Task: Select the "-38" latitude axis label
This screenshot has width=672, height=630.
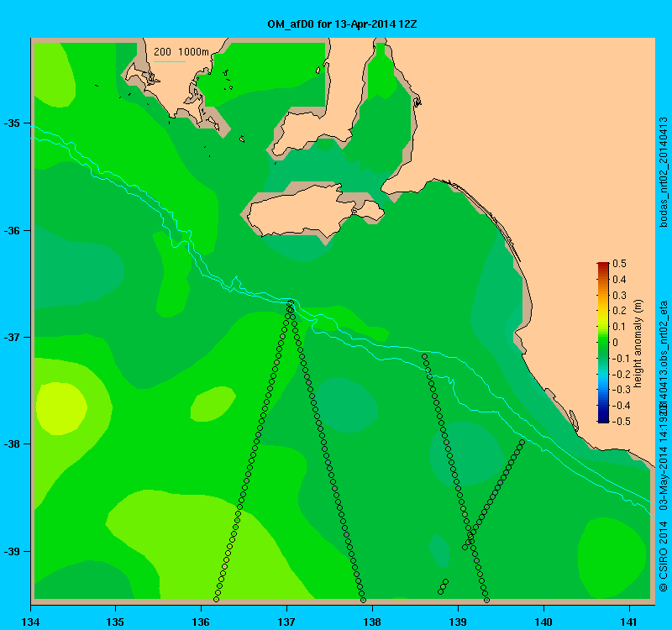Action: (x=12, y=444)
